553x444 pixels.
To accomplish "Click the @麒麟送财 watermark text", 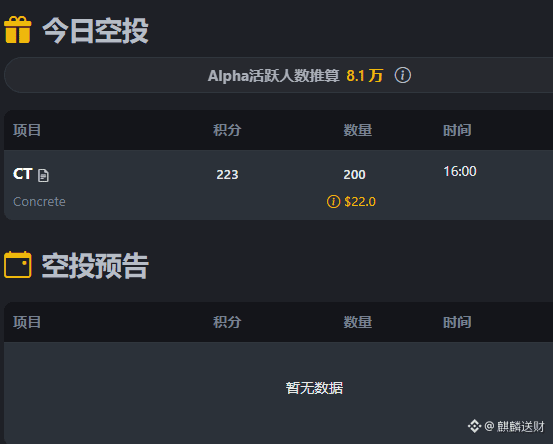I will pos(515,426).
